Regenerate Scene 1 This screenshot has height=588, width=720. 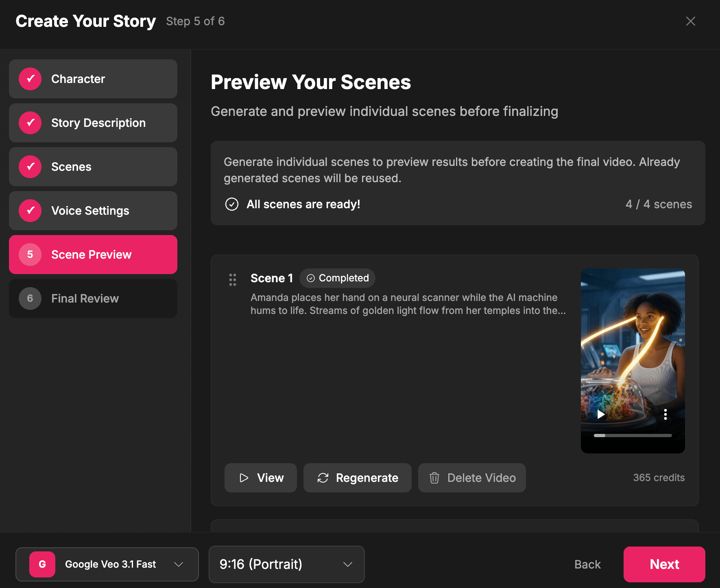click(358, 478)
